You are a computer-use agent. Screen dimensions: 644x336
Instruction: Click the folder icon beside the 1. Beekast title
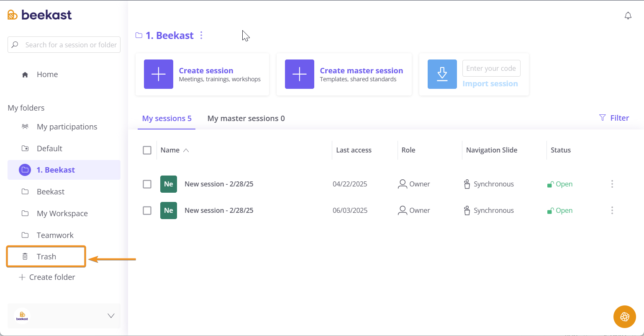(x=139, y=35)
